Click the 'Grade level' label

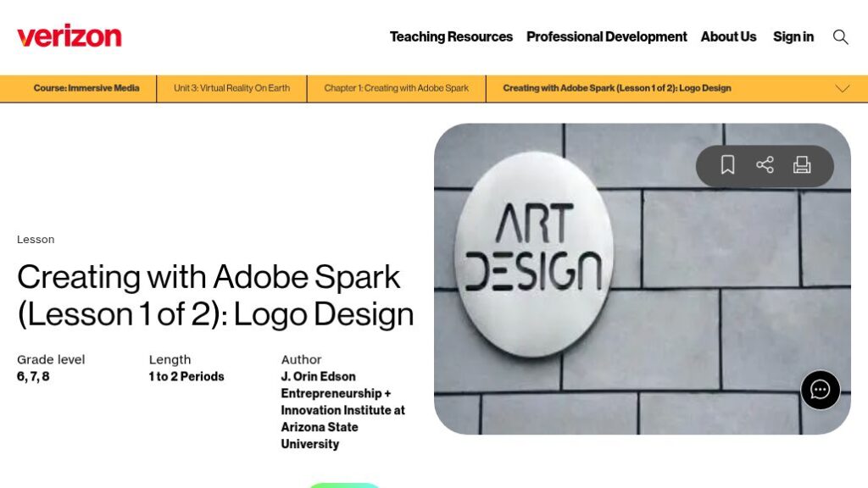pyautogui.click(x=51, y=359)
